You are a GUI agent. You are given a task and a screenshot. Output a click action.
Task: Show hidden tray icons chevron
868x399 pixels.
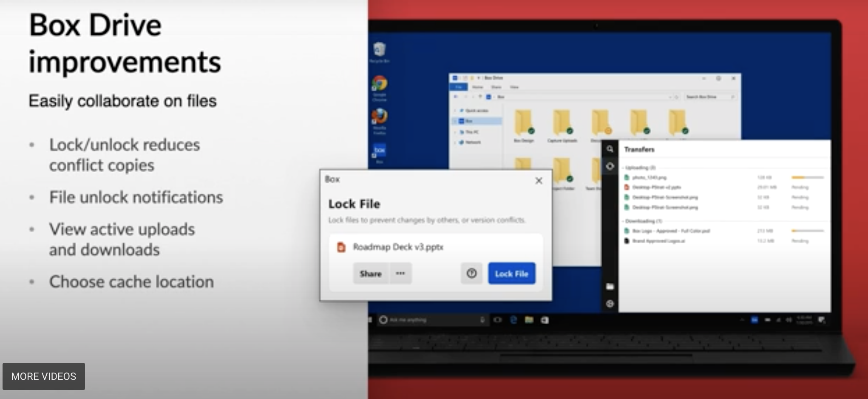(742, 320)
